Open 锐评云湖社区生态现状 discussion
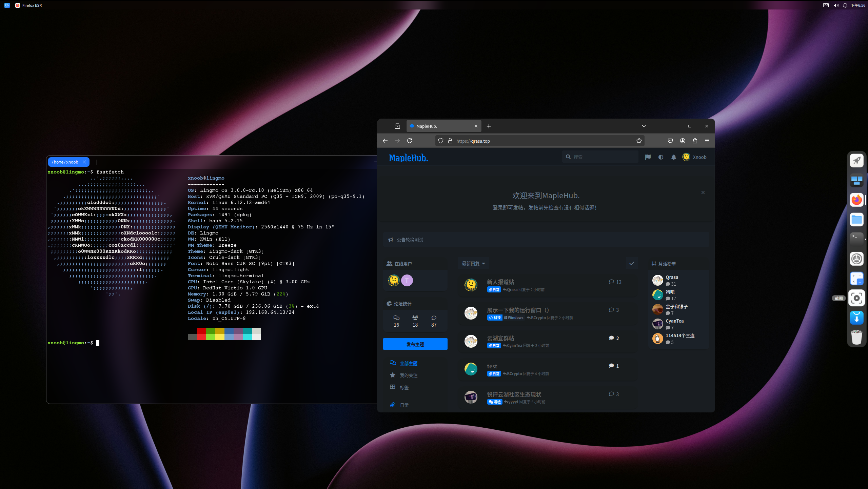This screenshot has height=489, width=868. (x=514, y=394)
